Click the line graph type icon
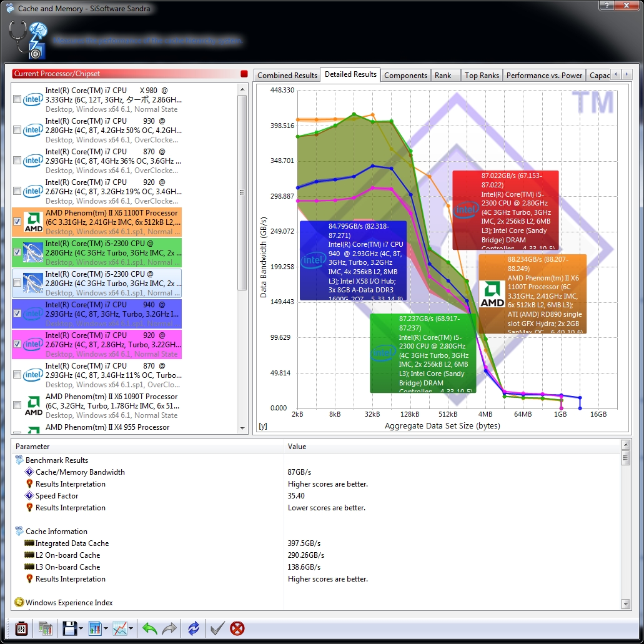 pyautogui.click(x=120, y=628)
